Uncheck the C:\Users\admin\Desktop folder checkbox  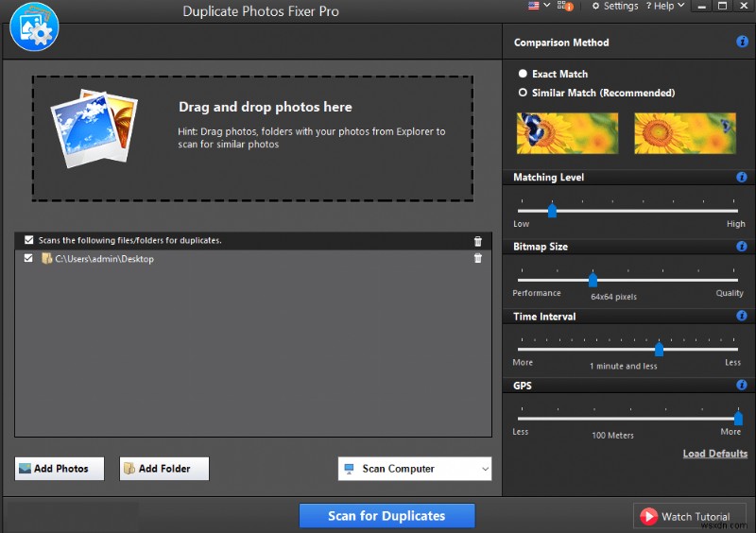click(28, 259)
